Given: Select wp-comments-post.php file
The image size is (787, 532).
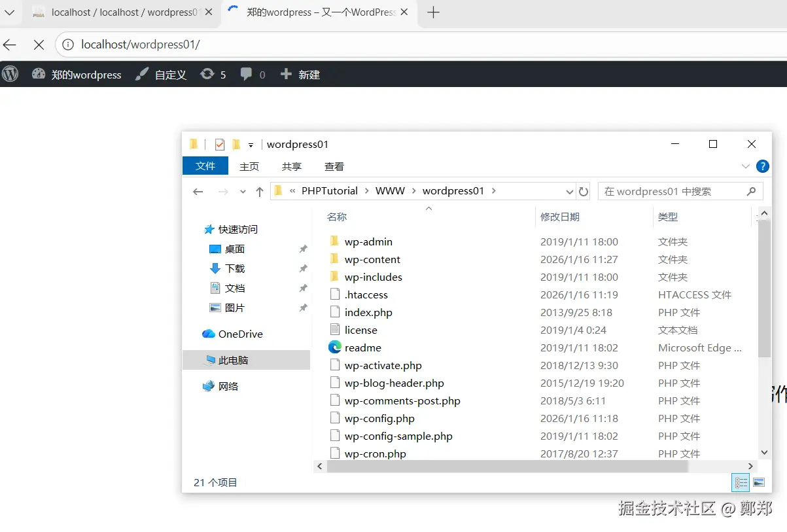Looking at the screenshot, I should pos(402,400).
